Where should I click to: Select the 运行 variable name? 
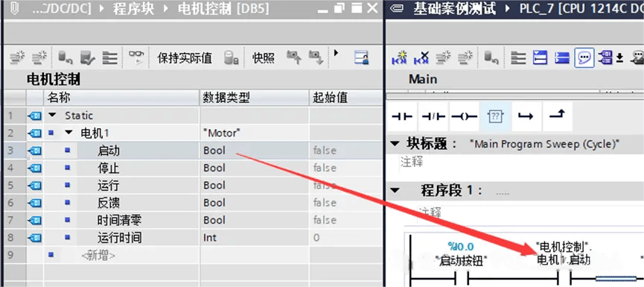point(109,186)
